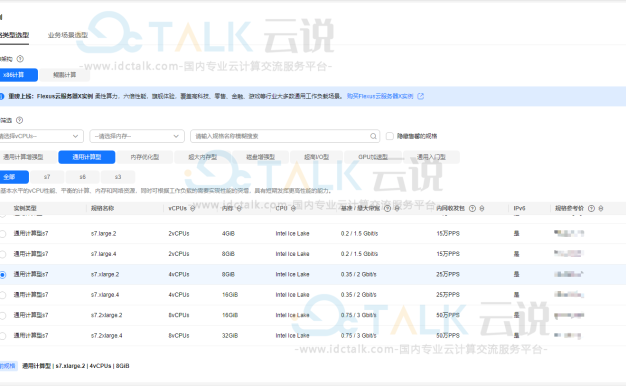Select the 全部 series filter
The width and height of the screenshot is (626, 386).
14,177
